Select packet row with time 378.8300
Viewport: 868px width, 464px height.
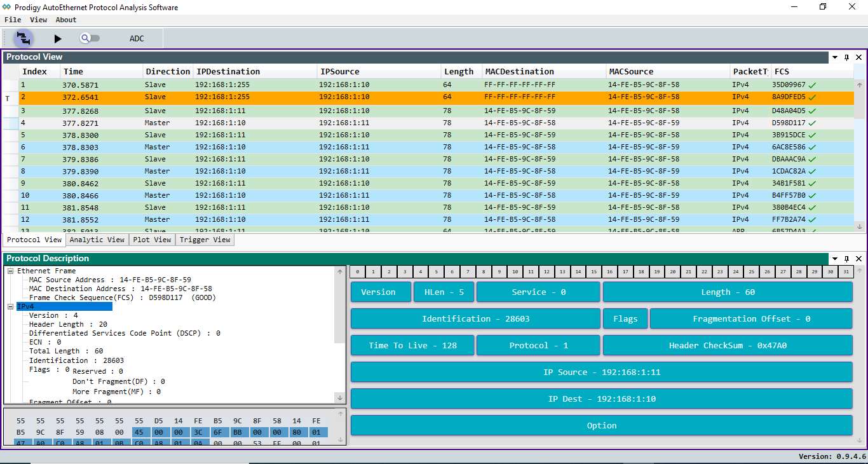pos(437,135)
